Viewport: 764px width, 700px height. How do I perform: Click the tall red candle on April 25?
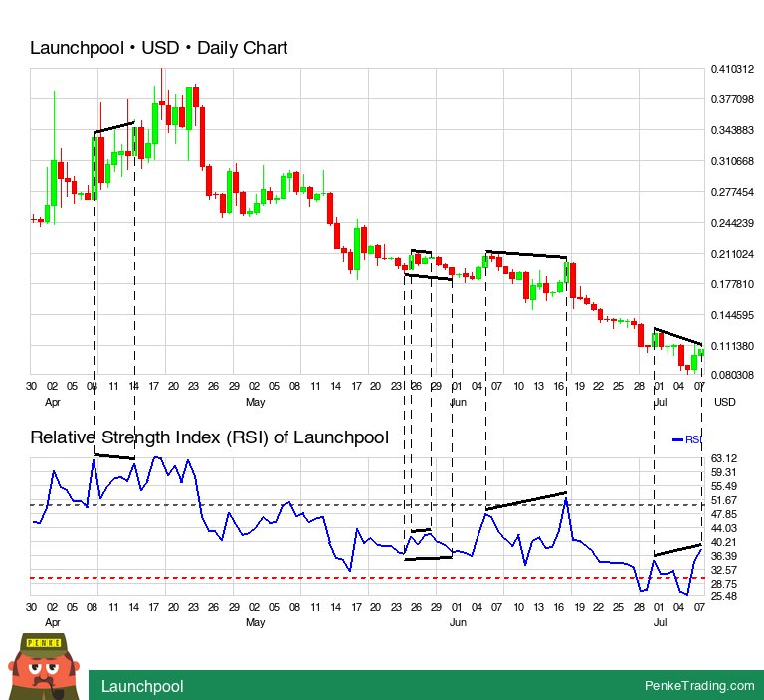point(202,137)
